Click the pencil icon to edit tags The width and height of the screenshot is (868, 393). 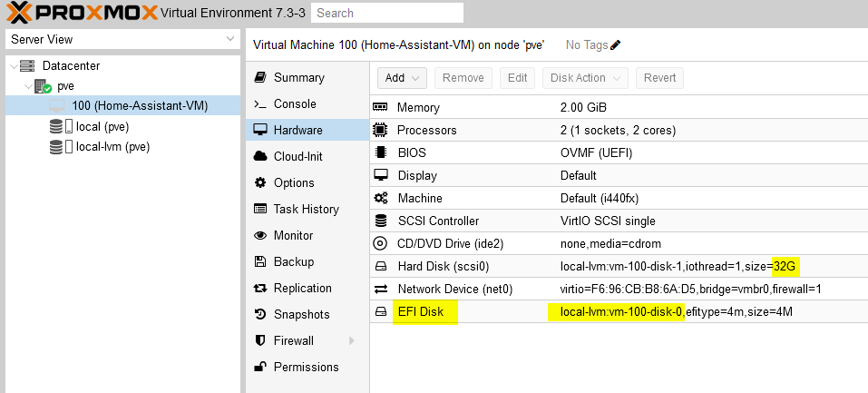[x=616, y=44]
